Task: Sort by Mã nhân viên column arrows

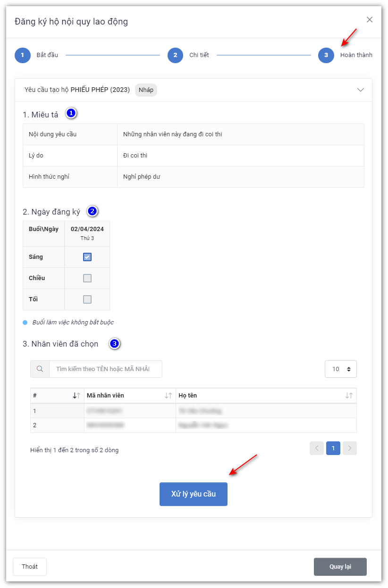Action: point(168,396)
